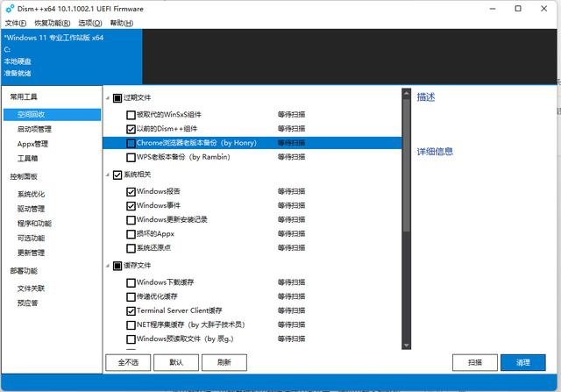The image size is (561, 392).
Task: Open 驱动管理 from the sidebar
Action: click(31, 209)
